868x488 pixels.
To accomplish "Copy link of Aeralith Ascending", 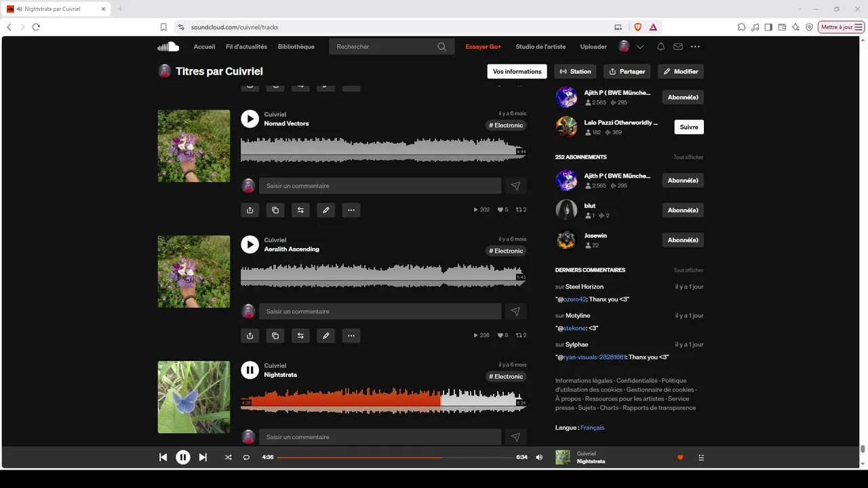I will click(x=275, y=335).
